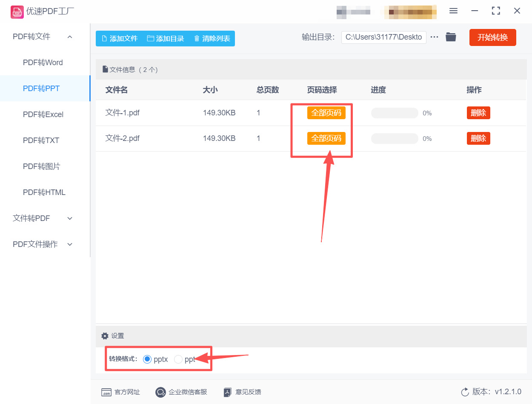Delete 文件-1.pdf using 删除 button
The height and width of the screenshot is (404, 532).
coord(478,113)
